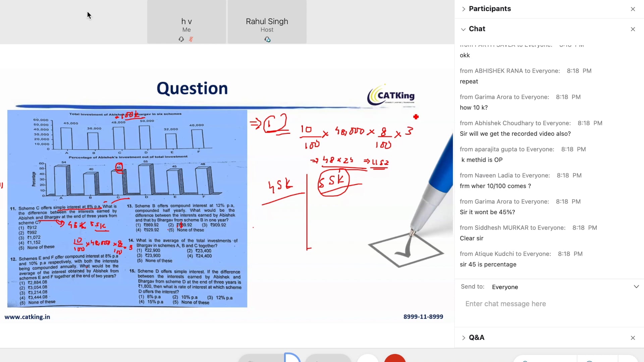The width and height of the screenshot is (644, 362).
Task: Click the headset icon on Rahul Singh's host tile
Action: 267,40
